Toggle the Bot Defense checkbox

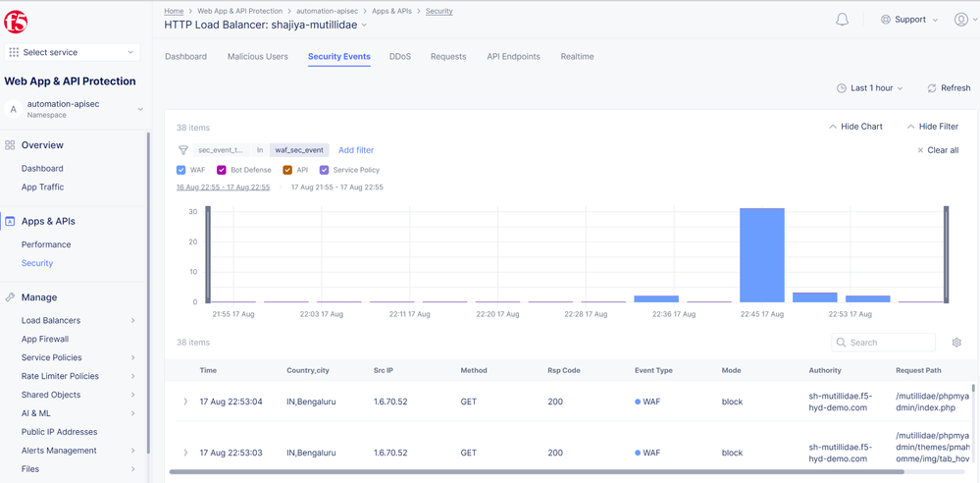[x=222, y=170]
